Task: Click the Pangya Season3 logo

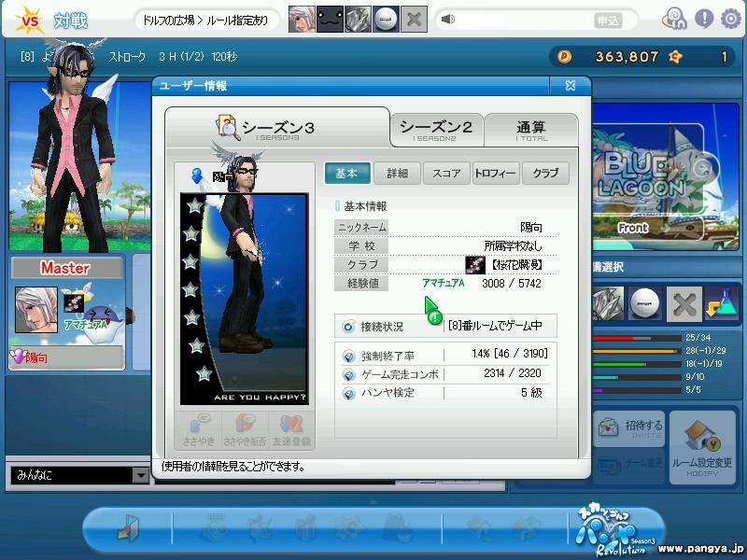Action: (x=615, y=528)
